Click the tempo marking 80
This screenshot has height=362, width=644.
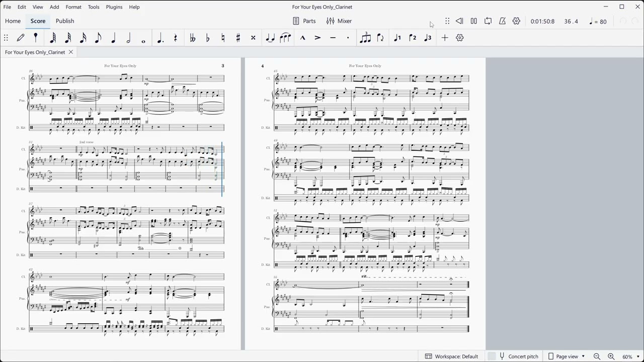598,22
